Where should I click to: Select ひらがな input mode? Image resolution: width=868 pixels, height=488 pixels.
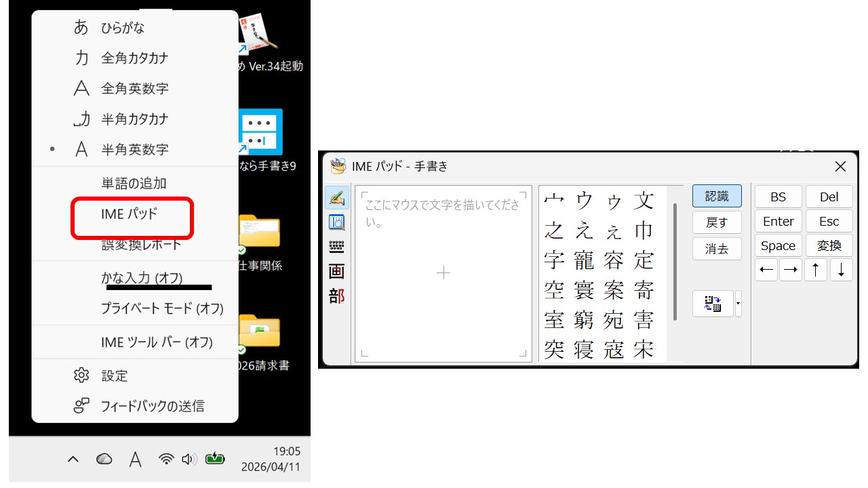point(123,28)
